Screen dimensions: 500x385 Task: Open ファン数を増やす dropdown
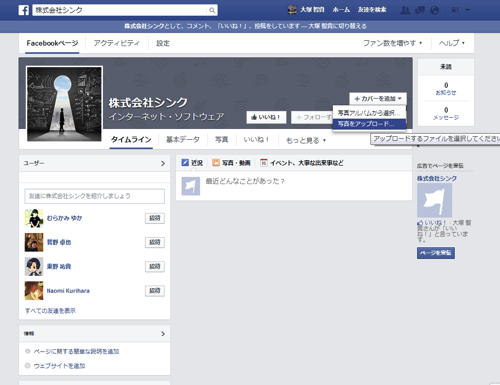[392, 43]
